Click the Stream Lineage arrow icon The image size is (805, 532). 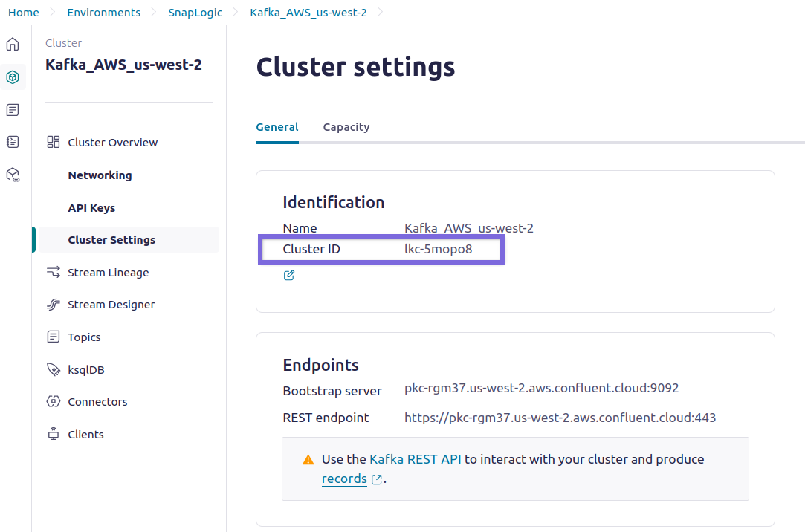click(x=53, y=272)
